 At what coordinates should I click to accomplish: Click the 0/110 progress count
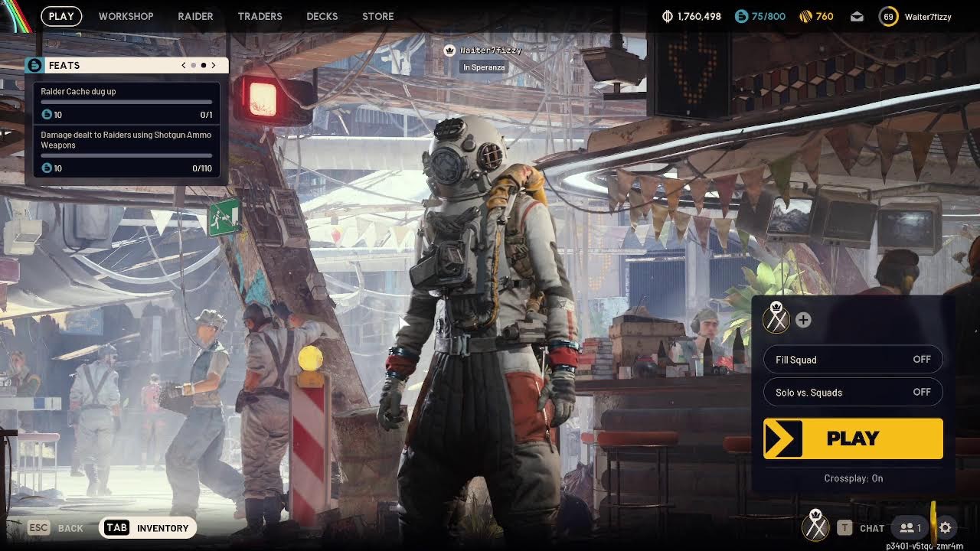click(x=202, y=168)
